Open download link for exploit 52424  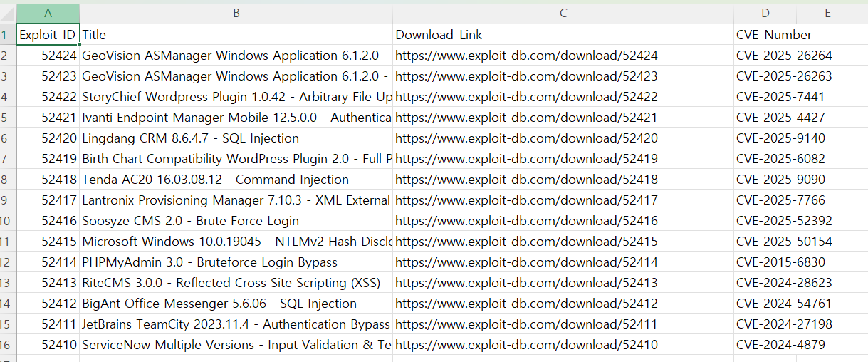pyautogui.click(x=526, y=56)
